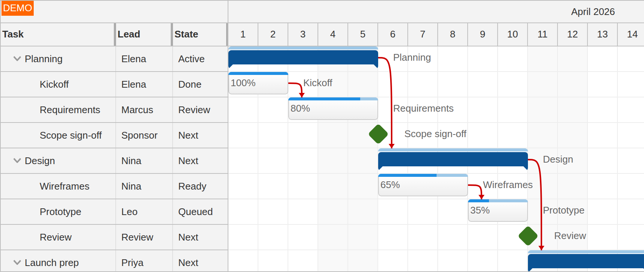Image resolution: width=644 pixels, height=272 pixels.
Task: Toggle the Done state cell for Kickoff
Action: 189,84
